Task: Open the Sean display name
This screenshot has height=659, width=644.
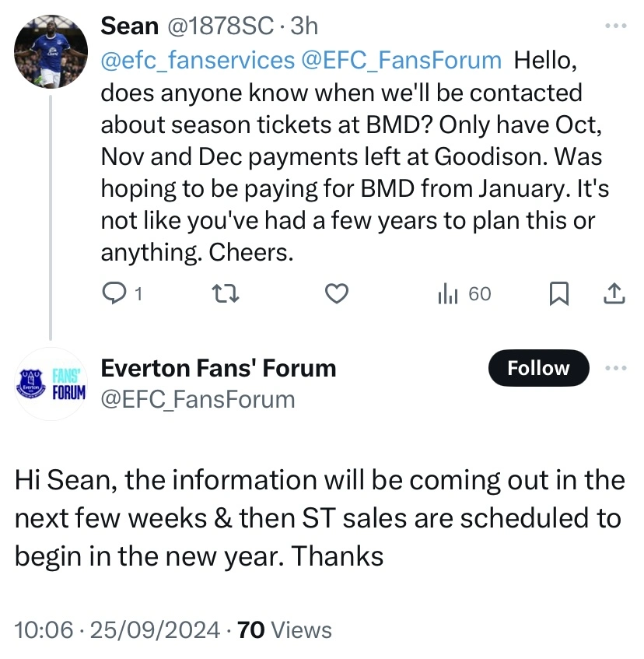Action: 129,26
